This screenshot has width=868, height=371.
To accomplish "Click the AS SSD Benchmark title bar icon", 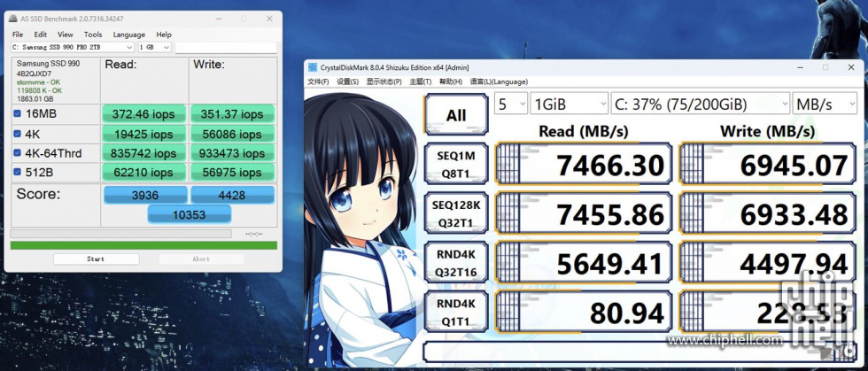I will (13, 19).
